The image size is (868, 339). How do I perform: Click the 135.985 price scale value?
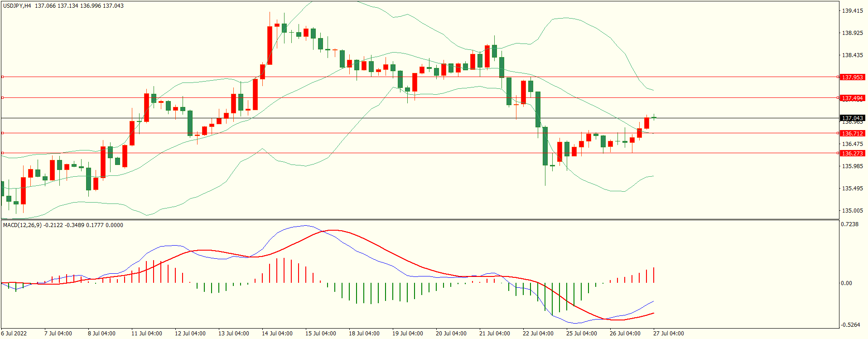[x=852, y=166]
